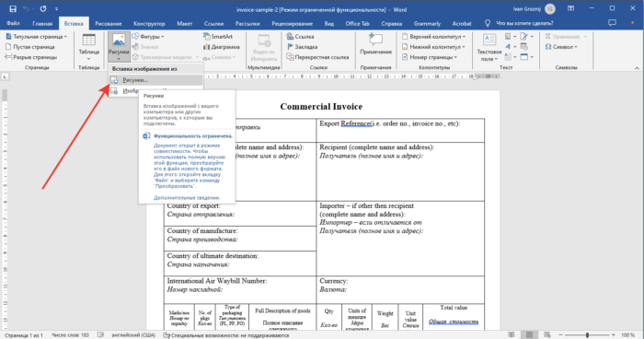Open Дополнительные сведения link in tooltip
Screen dimensions: 644x339
coord(187,197)
